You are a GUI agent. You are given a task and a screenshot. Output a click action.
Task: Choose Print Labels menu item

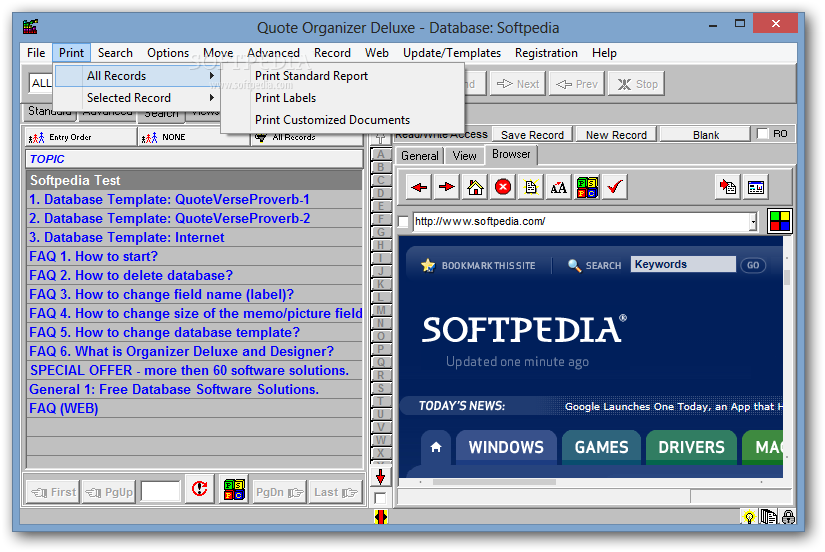click(x=286, y=98)
